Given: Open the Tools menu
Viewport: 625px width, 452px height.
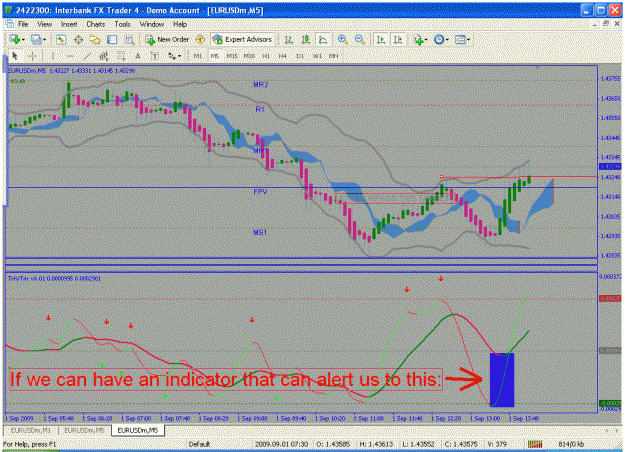Looking at the screenshot, I should tap(122, 24).
